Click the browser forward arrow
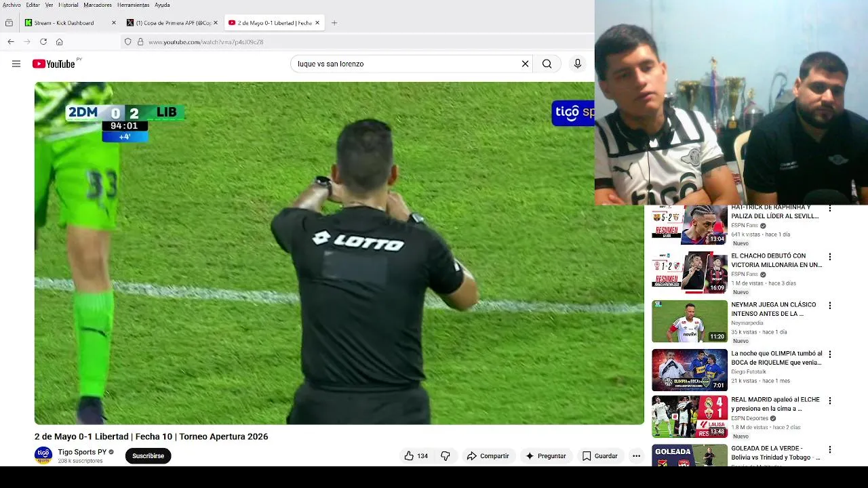The height and width of the screenshot is (488, 868). pyautogui.click(x=27, y=42)
